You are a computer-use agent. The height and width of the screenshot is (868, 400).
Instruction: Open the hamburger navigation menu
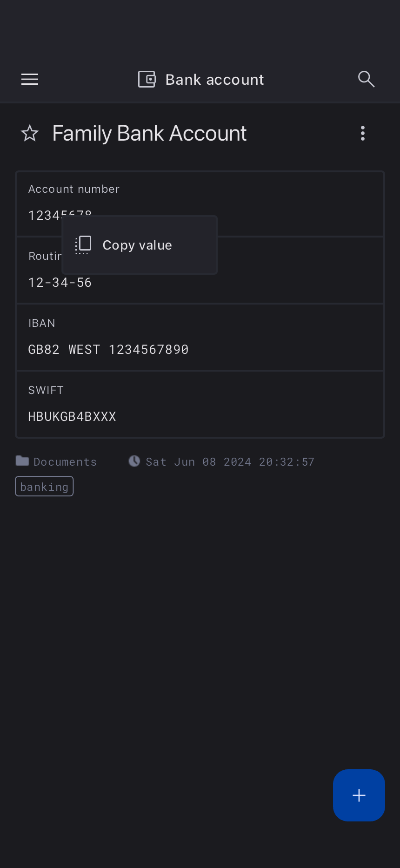tap(30, 80)
